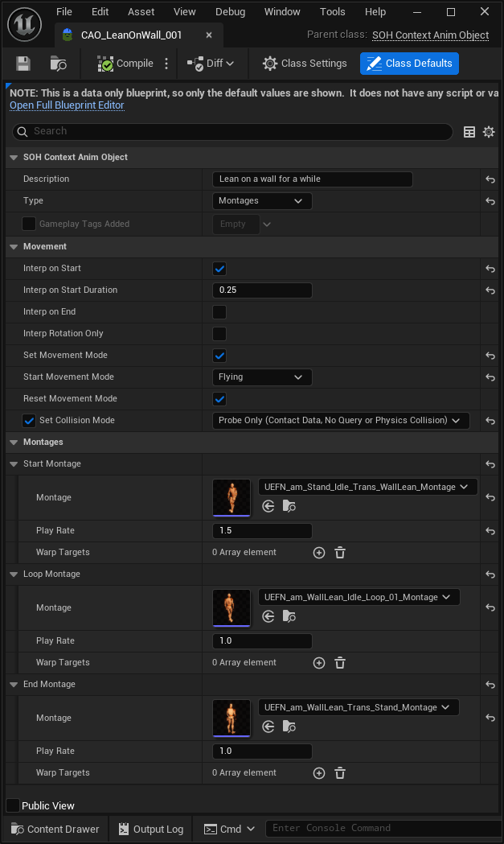Click the Browse to asset icon in toolbar

coord(58,64)
